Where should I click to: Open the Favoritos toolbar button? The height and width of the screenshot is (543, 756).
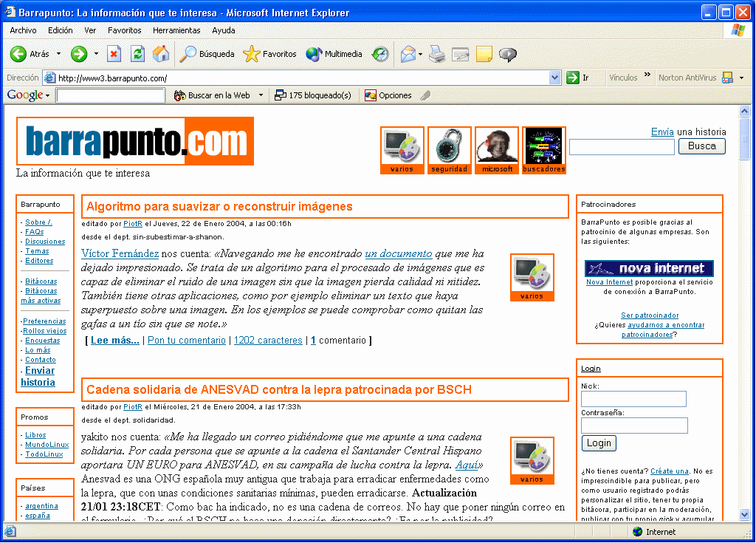[270, 54]
